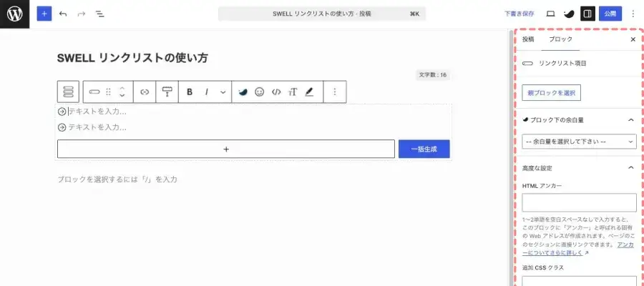Click the 公開 publish button

point(610,14)
